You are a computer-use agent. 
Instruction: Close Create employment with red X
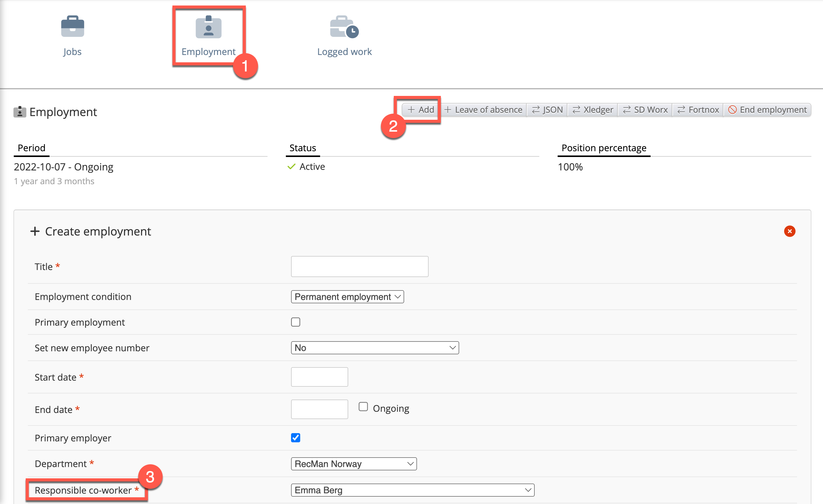coord(789,231)
